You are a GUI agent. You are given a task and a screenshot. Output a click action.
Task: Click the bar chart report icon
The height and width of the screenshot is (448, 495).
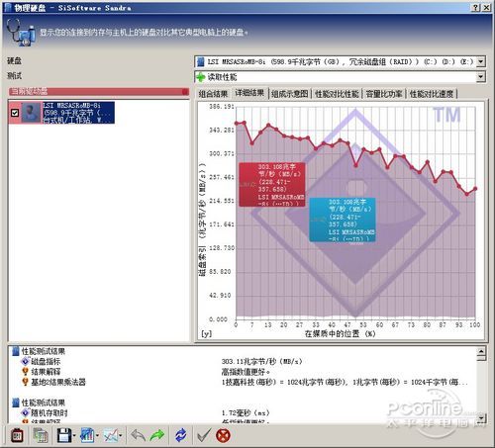[87, 435]
